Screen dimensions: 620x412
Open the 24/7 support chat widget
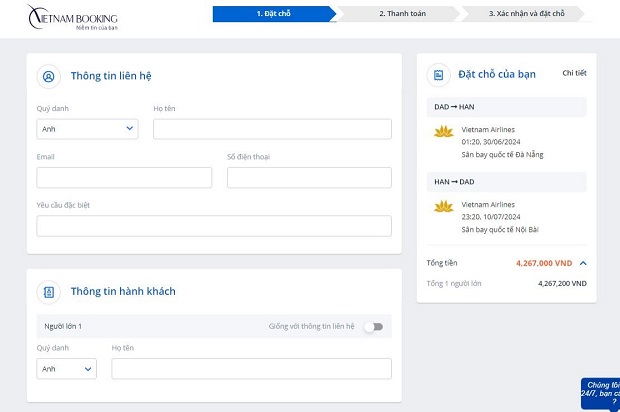click(599, 393)
